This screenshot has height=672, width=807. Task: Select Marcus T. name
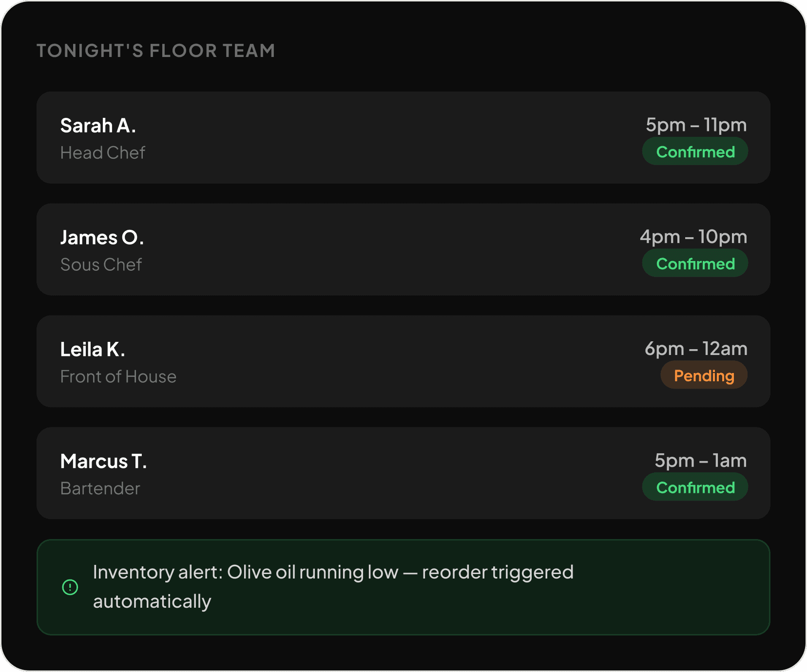pos(103,462)
